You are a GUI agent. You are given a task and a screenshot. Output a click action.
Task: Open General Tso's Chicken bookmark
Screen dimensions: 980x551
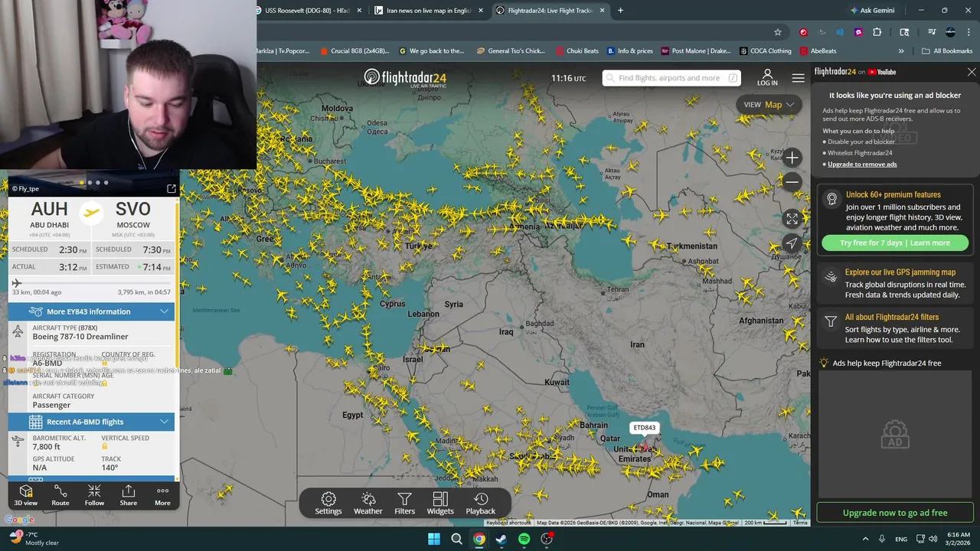click(x=510, y=51)
